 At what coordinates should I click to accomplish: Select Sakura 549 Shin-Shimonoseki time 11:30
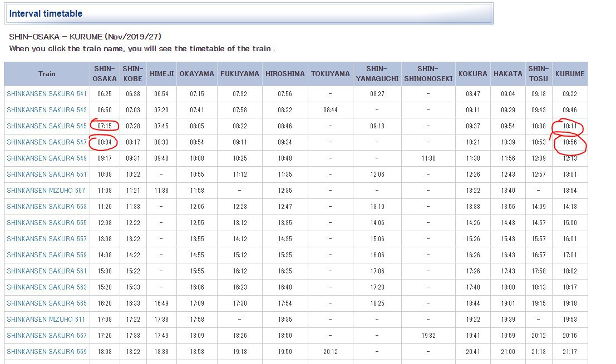pyautogui.click(x=428, y=158)
